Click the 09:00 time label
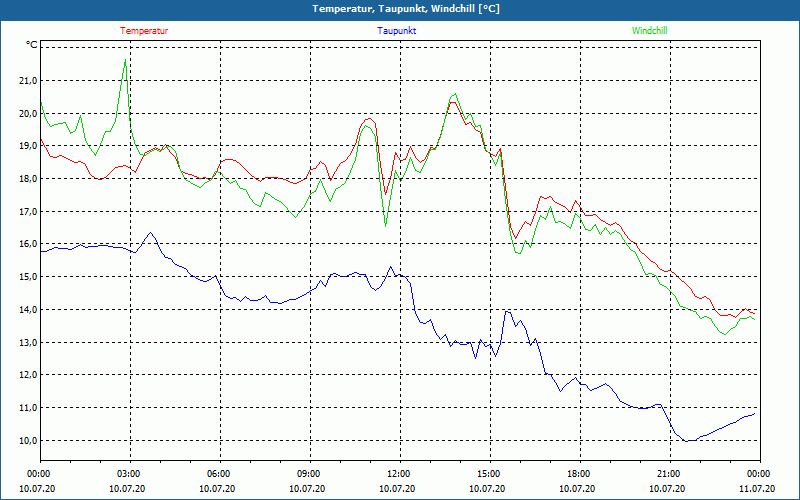This screenshot has width=800, height=500. tap(310, 474)
